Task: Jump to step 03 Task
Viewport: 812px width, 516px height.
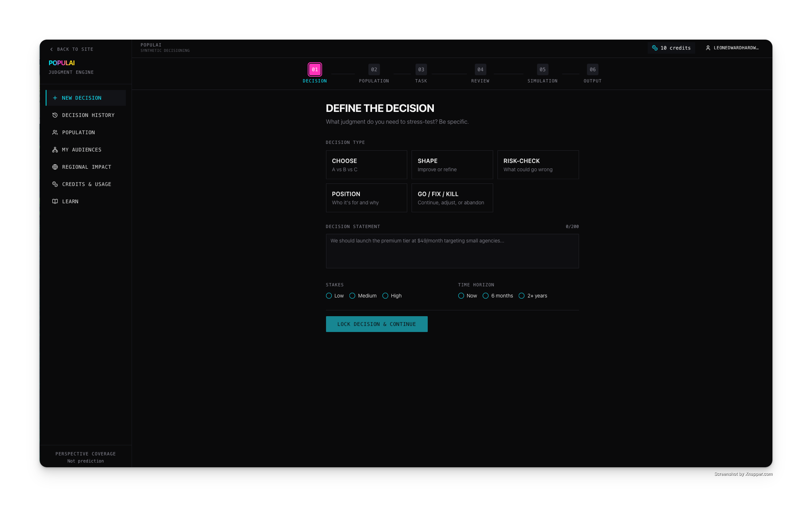Action: click(x=421, y=73)
